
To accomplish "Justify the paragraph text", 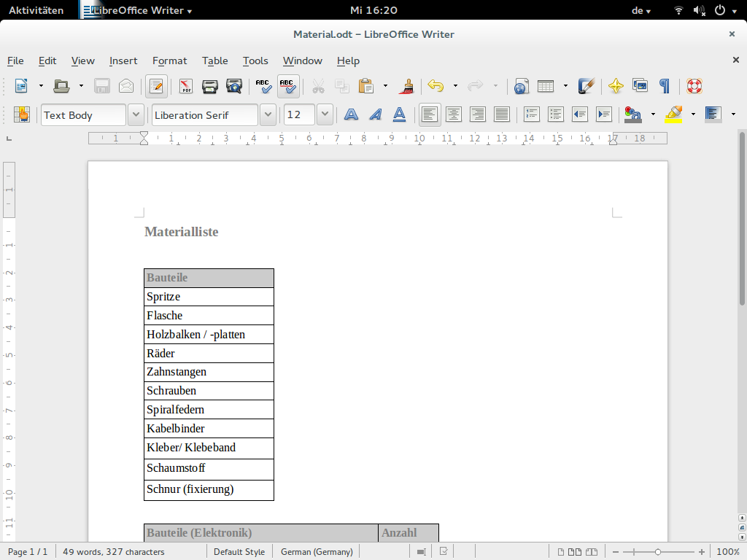I will pos(502,114).
